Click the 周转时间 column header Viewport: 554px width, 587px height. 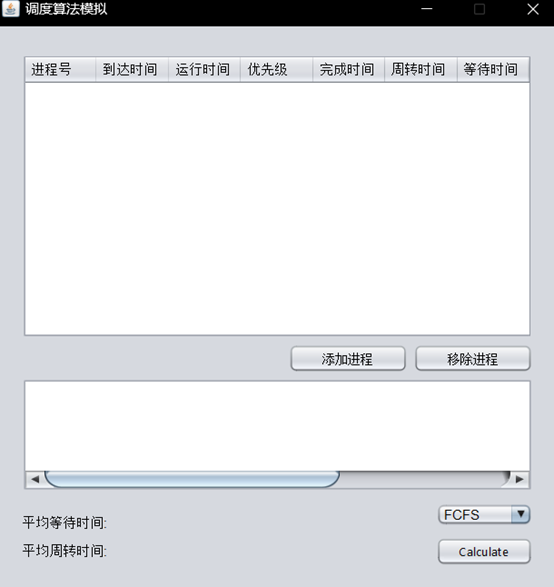click(x=421, y=70)
